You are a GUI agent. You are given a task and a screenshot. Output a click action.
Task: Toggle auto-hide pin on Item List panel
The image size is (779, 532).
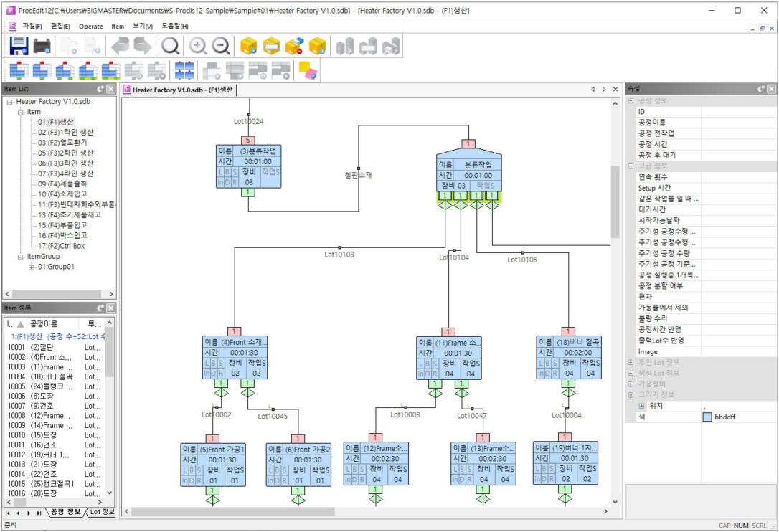point(100,89)
